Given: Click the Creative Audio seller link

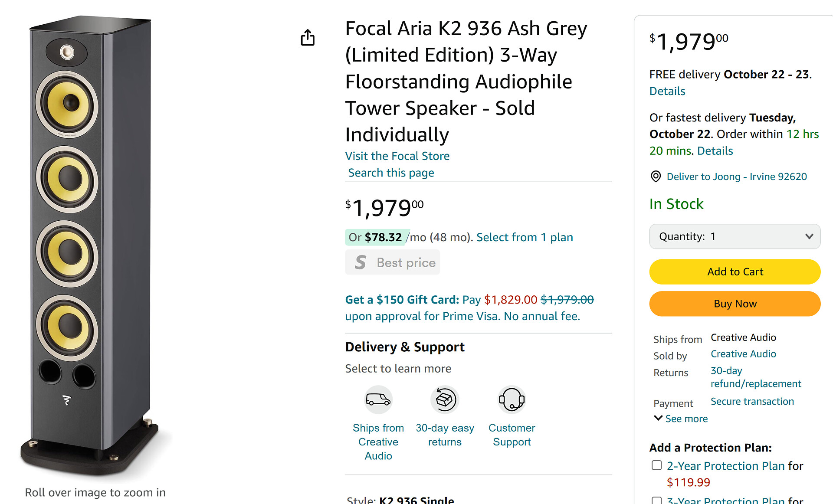Looking at the screenshot, I should pos(743,354).
